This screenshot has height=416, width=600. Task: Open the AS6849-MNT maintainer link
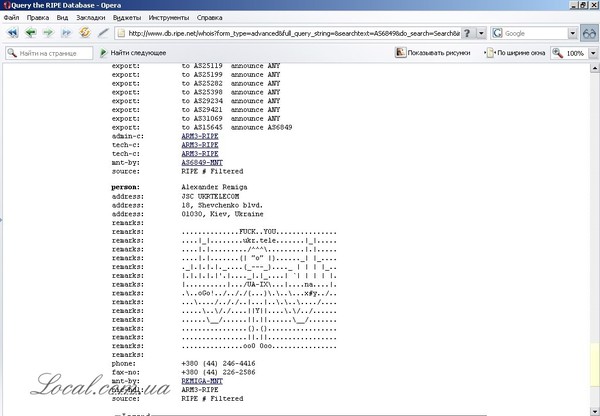point(202,163)
